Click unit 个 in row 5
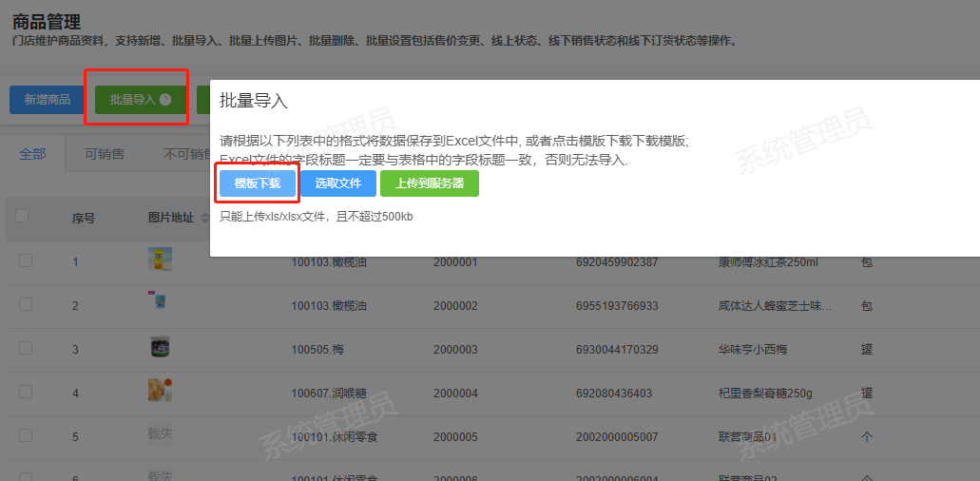Screen dimensions: 980x481 [867, 436]
